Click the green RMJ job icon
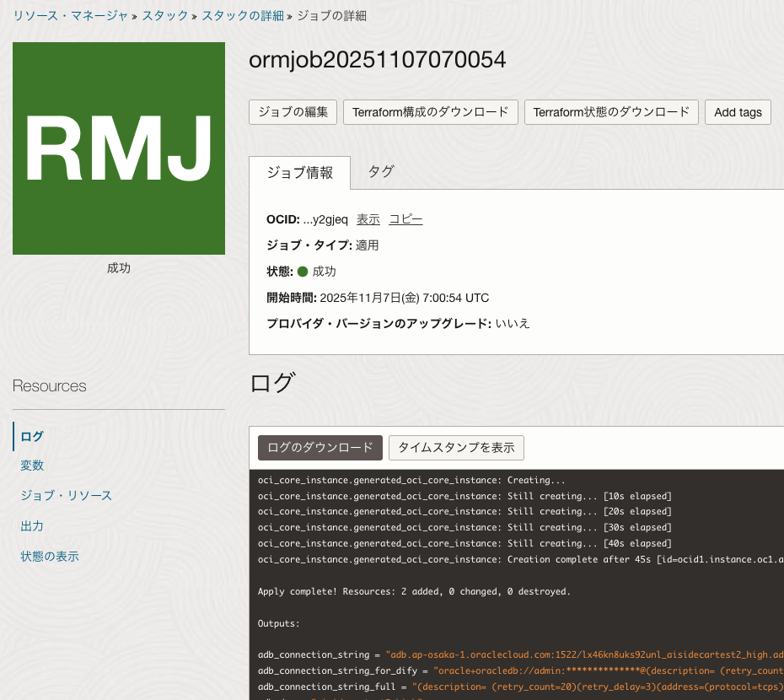The width and height of the screenshot is (784, 700). coord(119,148)
